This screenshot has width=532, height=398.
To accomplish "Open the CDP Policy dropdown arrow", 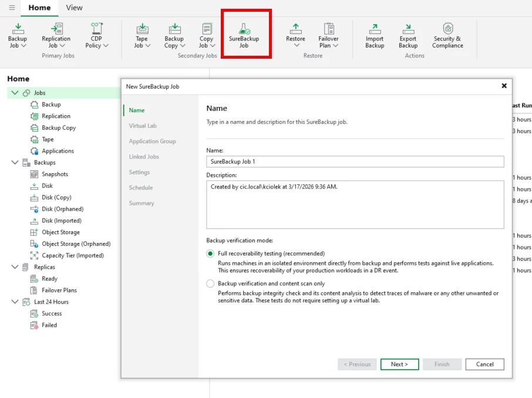I will pos(106,45).
